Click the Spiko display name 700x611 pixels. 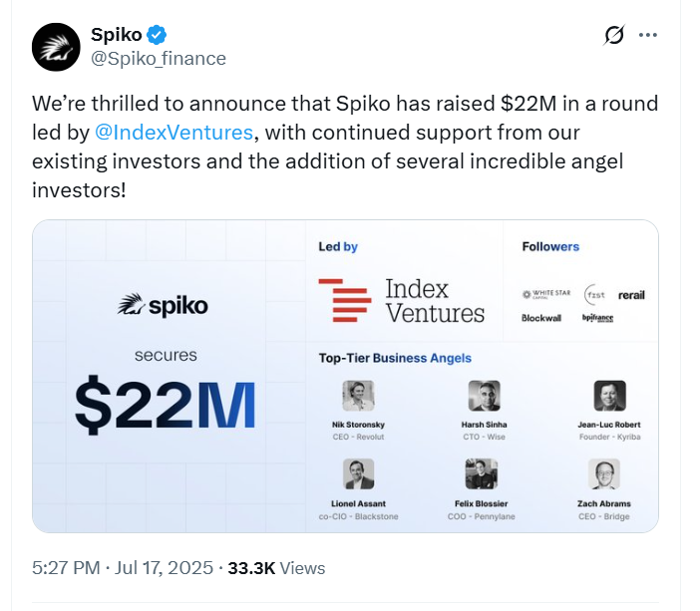click(116, 35)
